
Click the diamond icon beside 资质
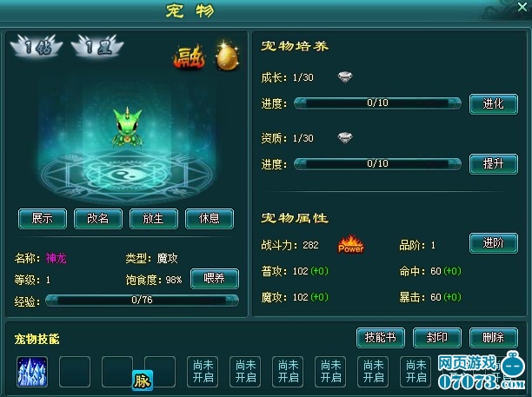pyautogui.click(x=345, y=137)
